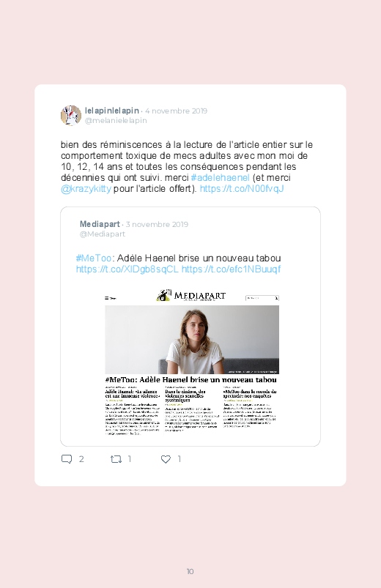The height and width of the screenshot is (588, 381).
Task: Open the t.co/XIDgb8sqCL link
Action: pyautogui.click(x=127, y=269)
